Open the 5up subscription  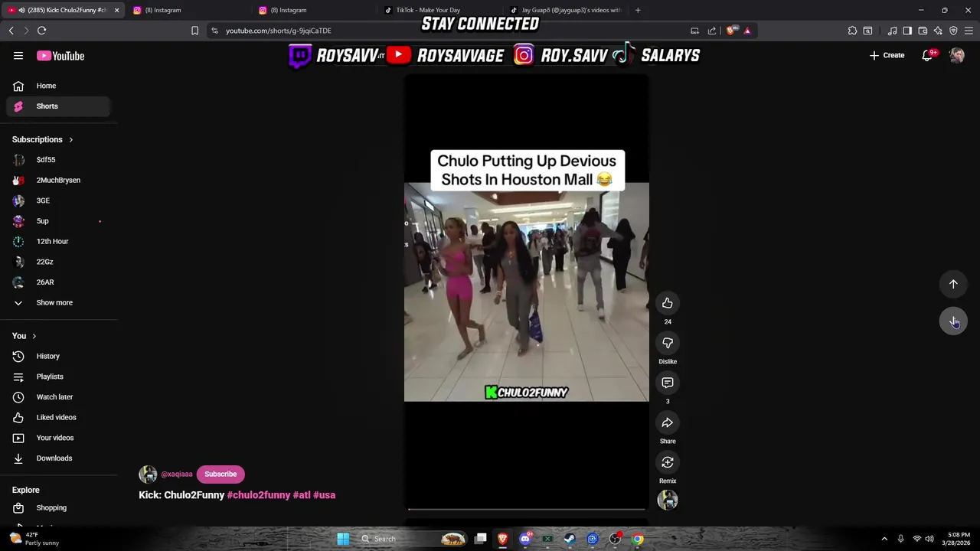click(x=58, y=221)
